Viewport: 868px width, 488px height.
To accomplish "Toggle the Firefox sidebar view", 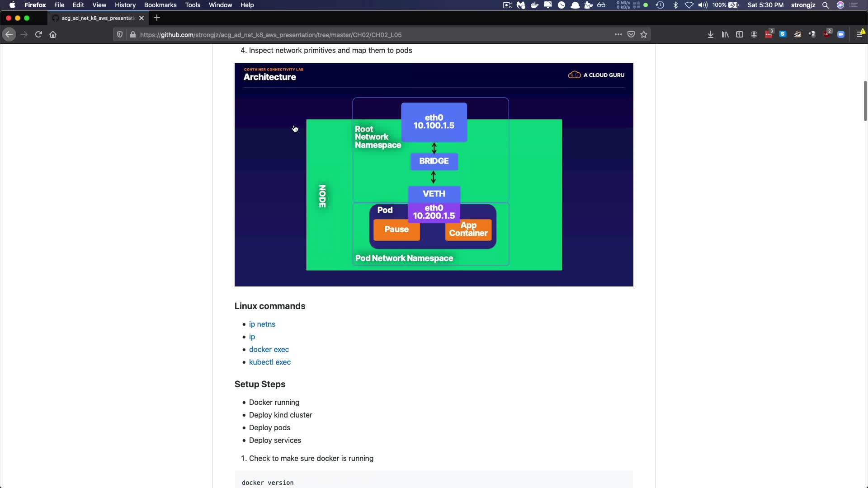I will pyautogui.click(x=739, y=34).
